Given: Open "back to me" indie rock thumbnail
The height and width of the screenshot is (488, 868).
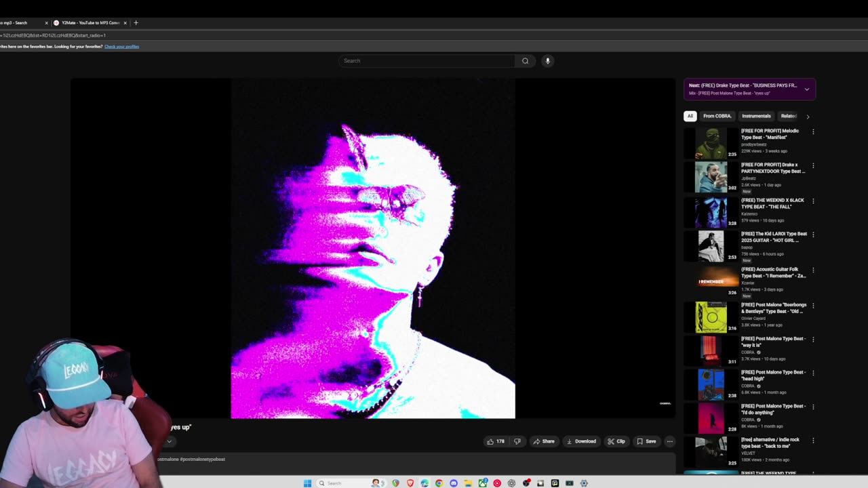Looking at the screenshot, I should [x=711, y=451].
